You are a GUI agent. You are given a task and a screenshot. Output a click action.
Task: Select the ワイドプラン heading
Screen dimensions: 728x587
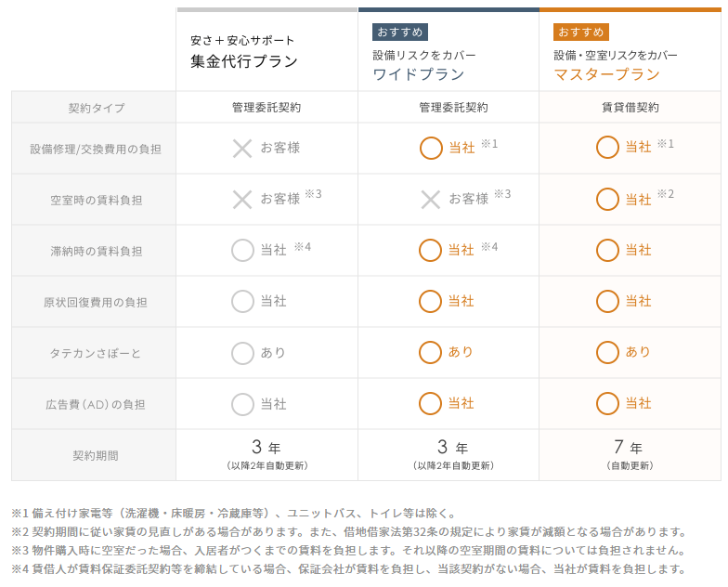pyautogui.click(x=419, y=74)
